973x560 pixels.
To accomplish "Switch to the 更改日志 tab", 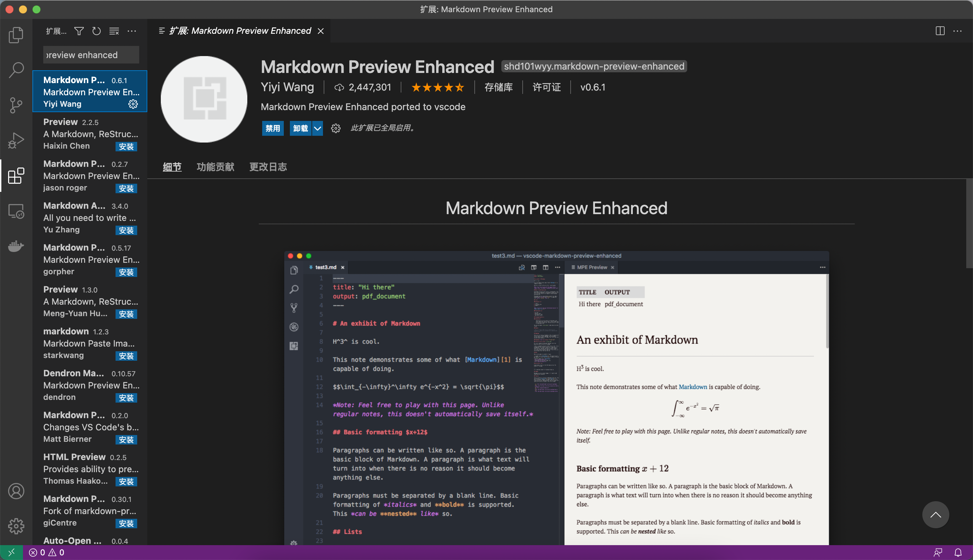I will [268, 167].
